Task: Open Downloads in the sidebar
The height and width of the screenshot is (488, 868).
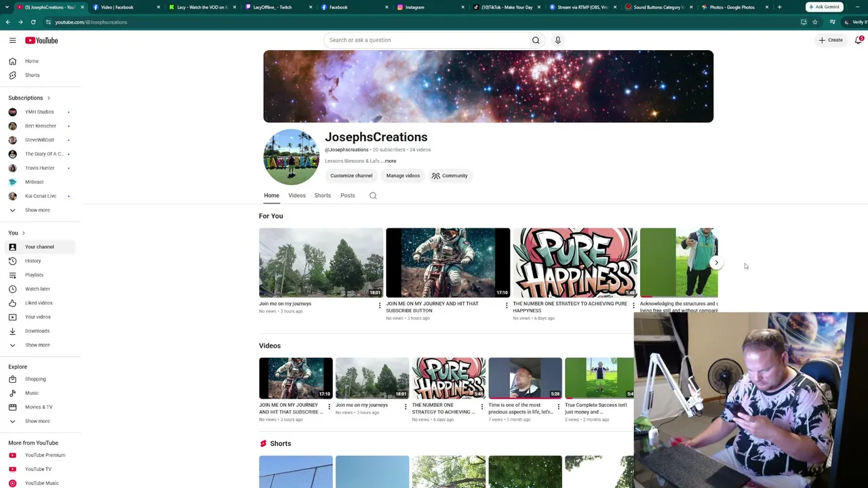Action: pyautogui.click(x=39, y=331)
